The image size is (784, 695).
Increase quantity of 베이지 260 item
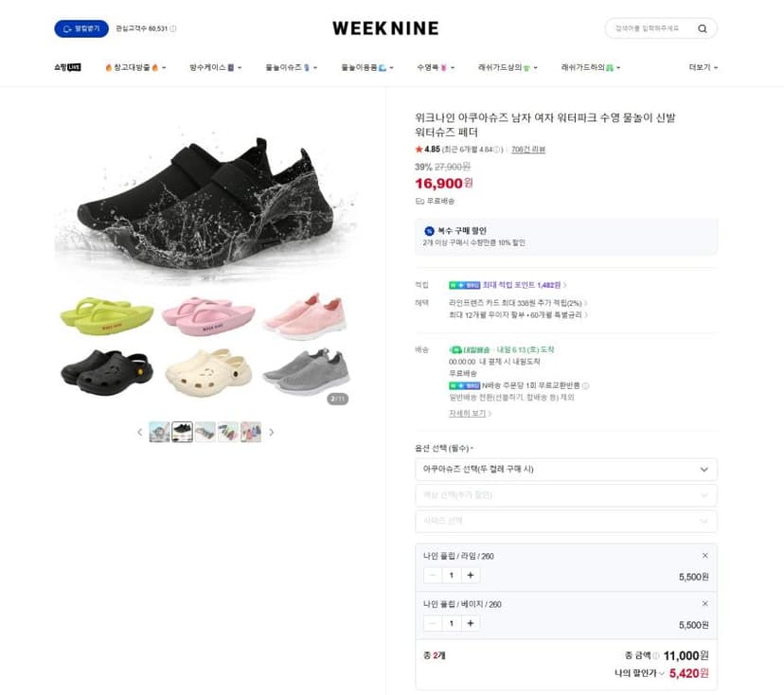(x=471, y=623)
